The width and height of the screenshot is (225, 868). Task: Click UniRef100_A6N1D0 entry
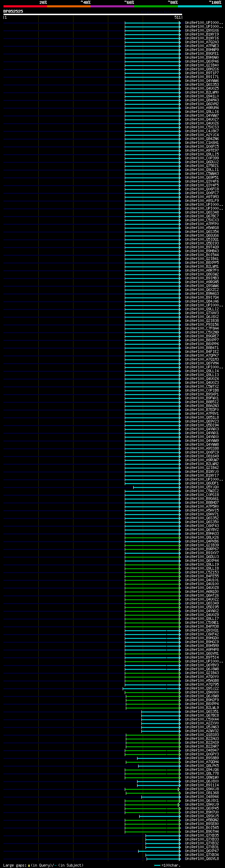(202, 592)
